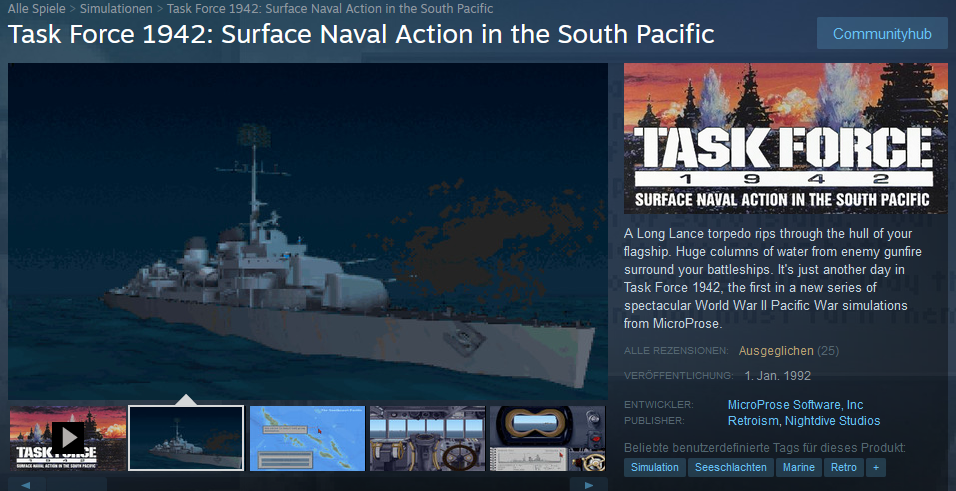The height and width of the screenshot is (491, 956).
Task: Open the Nightdive Studios publisher link
Action: click(832, 420)
